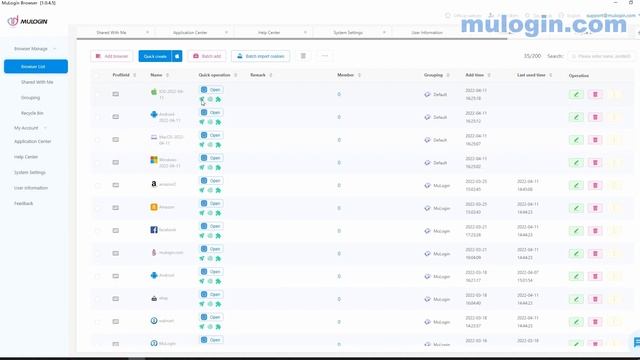Click the MuLogin logo
Viewport: 640px width, 360px height.
click(x=27, y=21)
